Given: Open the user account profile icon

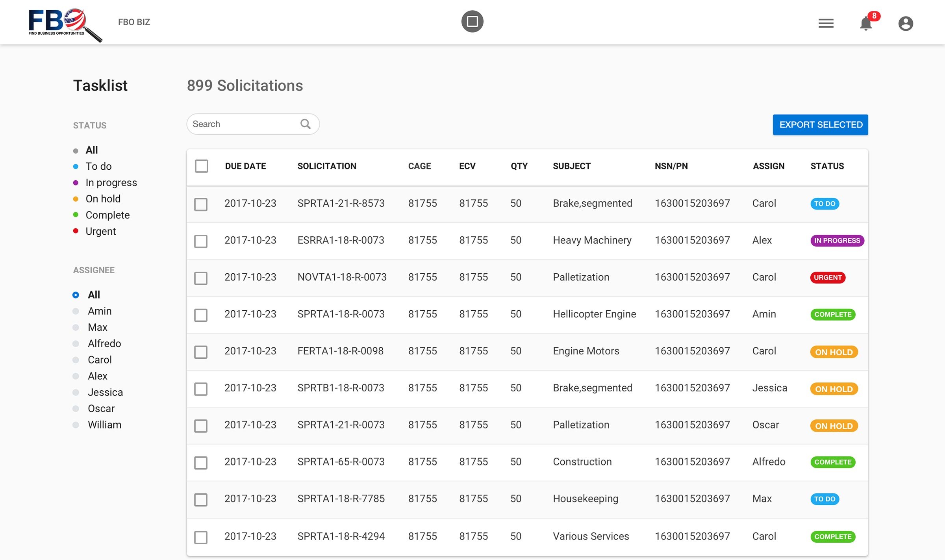Looking at the screenshot, I should coord(905,23).
